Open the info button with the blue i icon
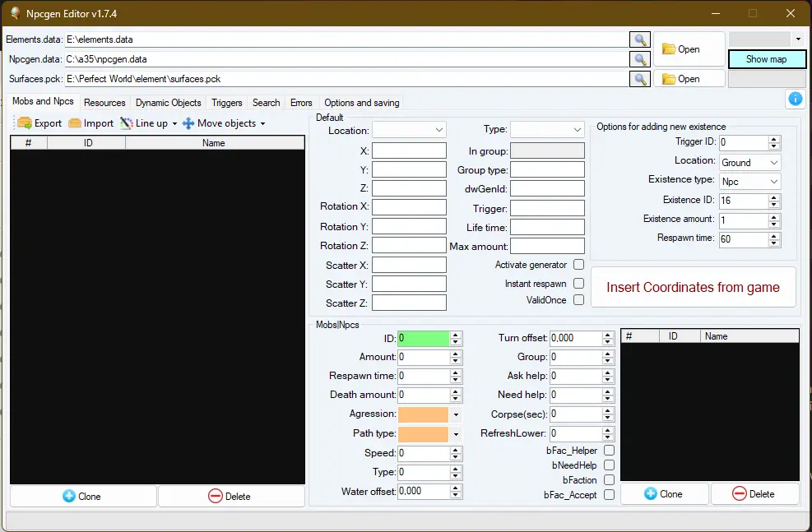The width and height of the screenshot is (812, 532). click(x=795, y=99)
